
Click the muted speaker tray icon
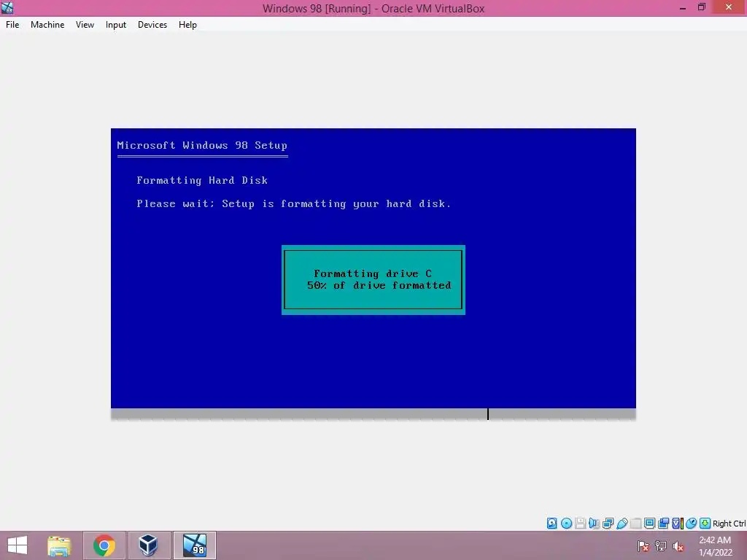[x=678, y=546]
